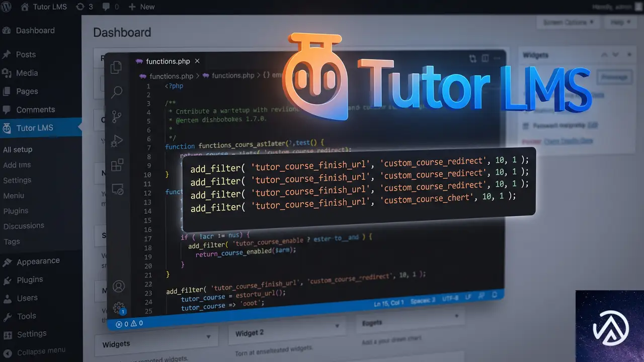Click the Dashboard page heading
Image resolution: width=644 pixels, height=362 pixels.
(x=122, y=33)
